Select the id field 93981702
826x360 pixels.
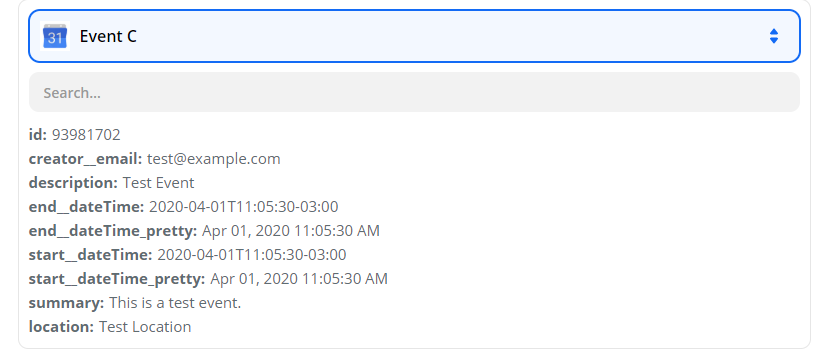[74, 135]
